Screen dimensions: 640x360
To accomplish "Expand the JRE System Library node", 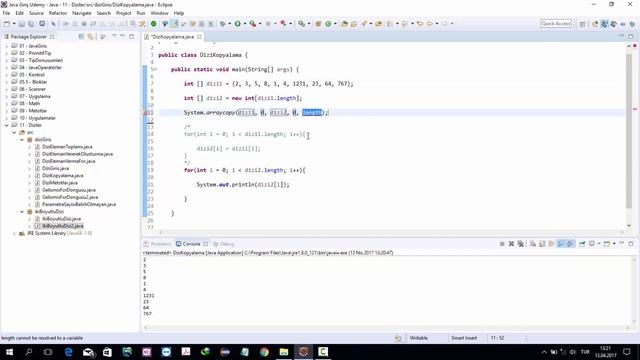I will tap(14, 233).
